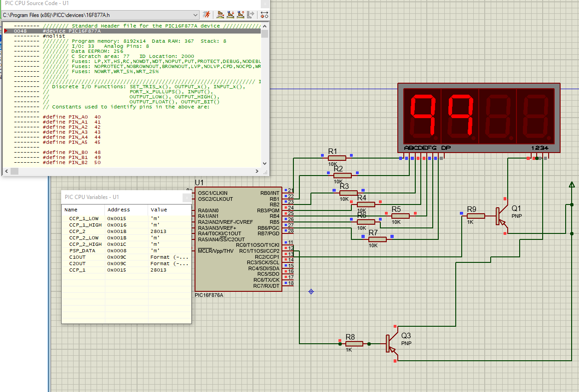Select resistor R8 near transistor Q3

pos(354,343)
